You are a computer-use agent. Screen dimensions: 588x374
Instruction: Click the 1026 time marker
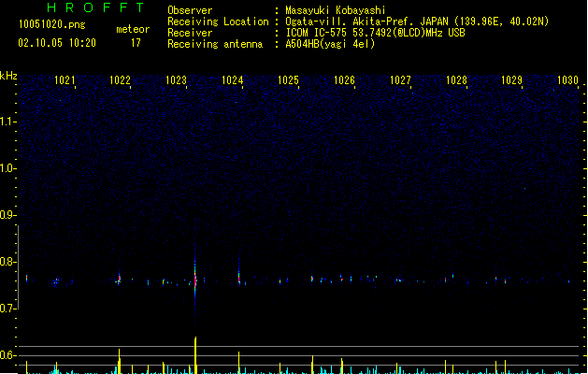pyautogui.click(x=344, y=80)
